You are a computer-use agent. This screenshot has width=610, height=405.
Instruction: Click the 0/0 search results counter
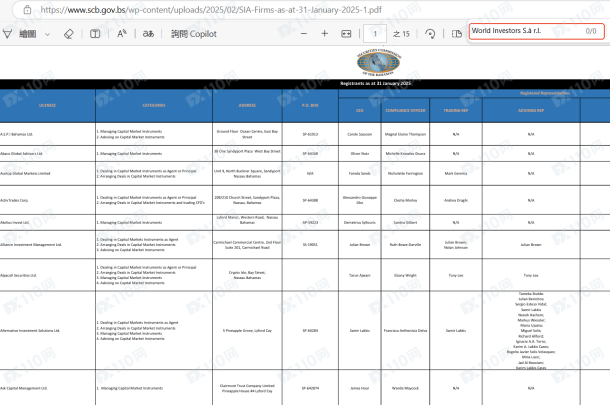pos(591,31)
